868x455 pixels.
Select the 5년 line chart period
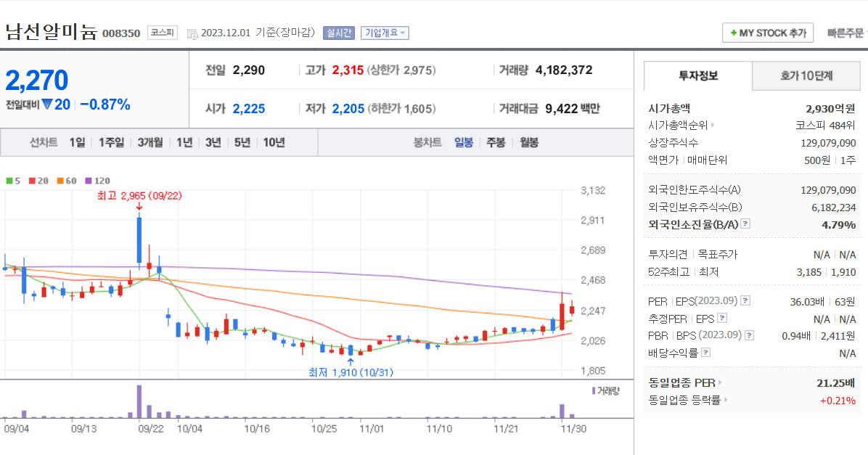[x=242, y=143]
